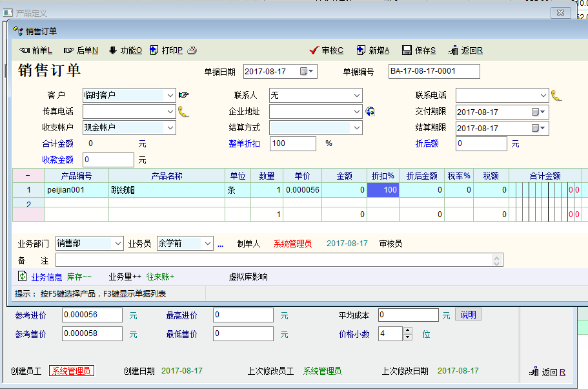Go to previous order with 前单L
Viewport: 588px width, 389px height.
[x=36, y=50]
